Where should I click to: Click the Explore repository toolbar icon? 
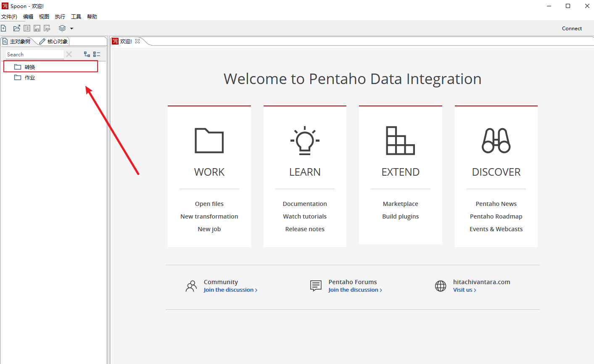click(x=27, y=28)
